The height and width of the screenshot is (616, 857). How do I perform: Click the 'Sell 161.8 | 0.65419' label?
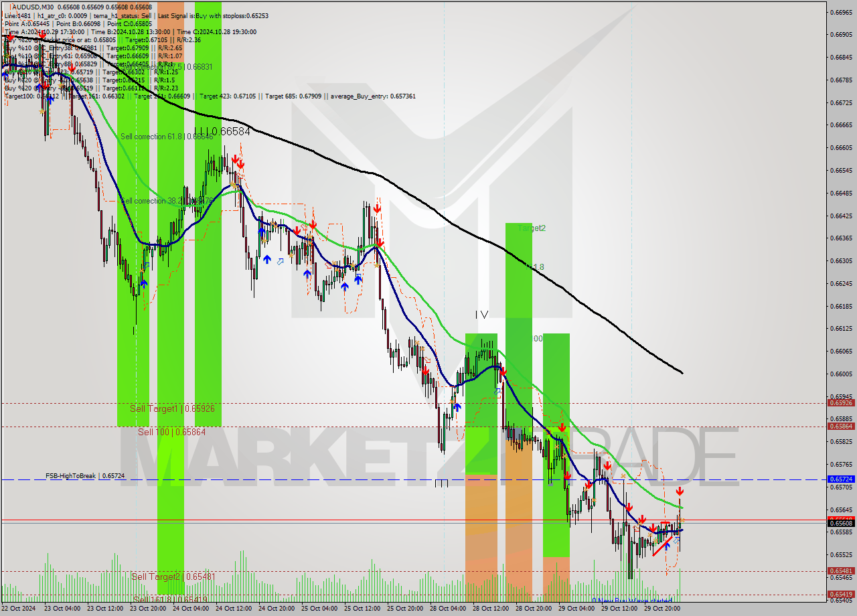(x=170, y=599)
